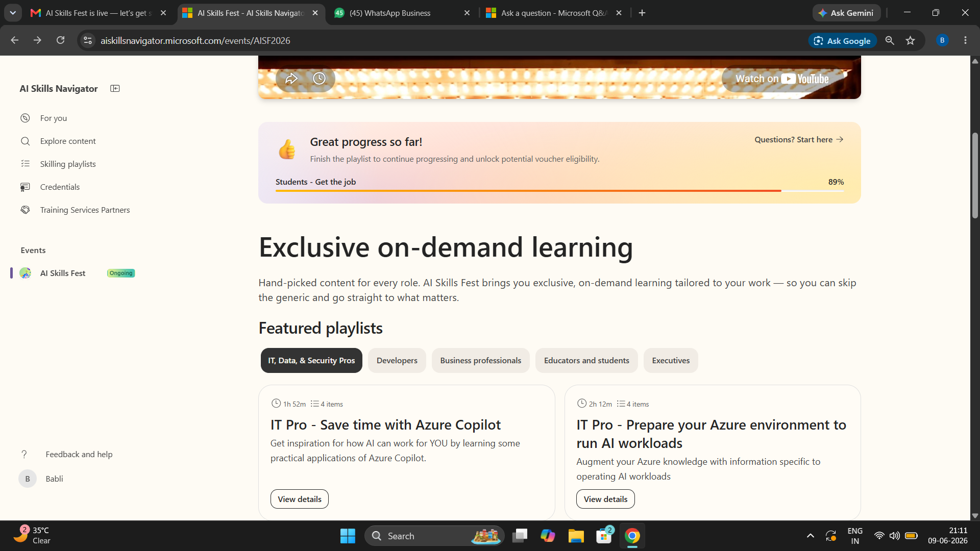980x551 pixels.
Task: Click Ask Gemini button
Action: pos(846,13)
